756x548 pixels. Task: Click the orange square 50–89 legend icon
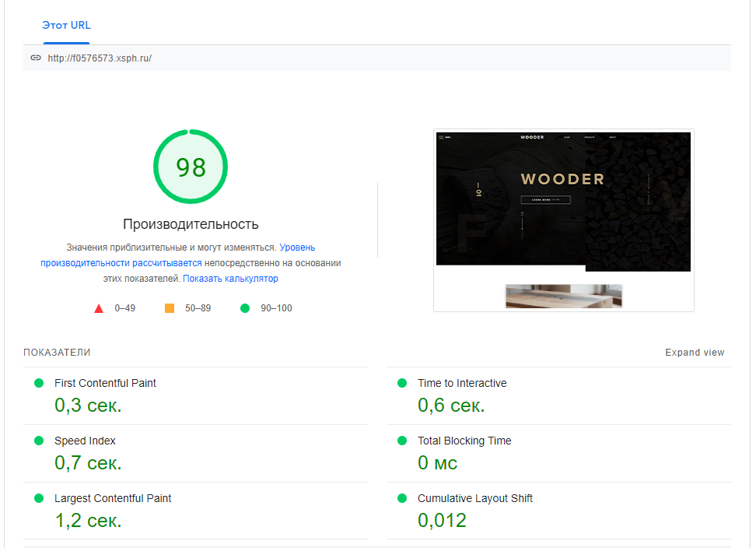coord(170,308)
